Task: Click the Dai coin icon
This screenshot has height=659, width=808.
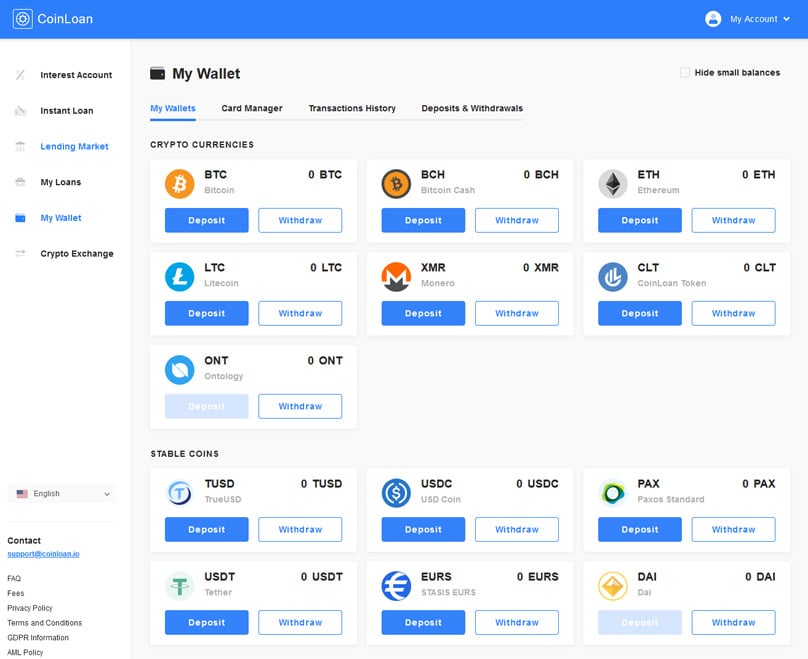Action: pyautogui.click(x=613, y=586)
